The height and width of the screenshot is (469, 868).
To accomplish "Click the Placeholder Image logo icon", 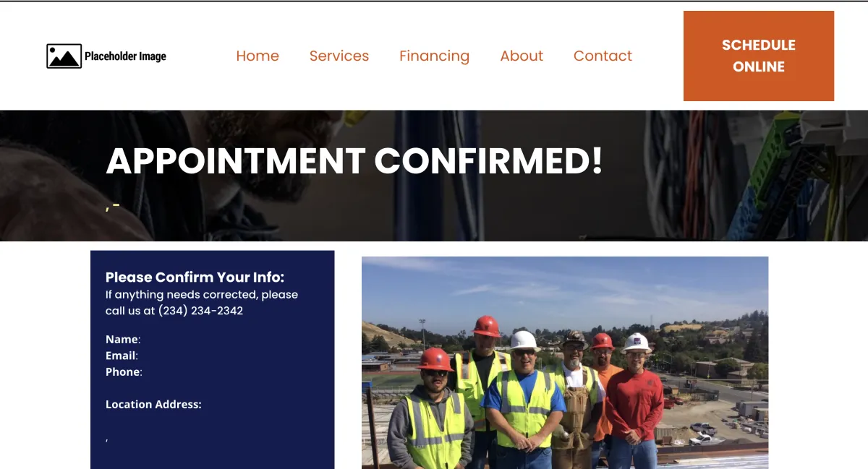I will [64, 56].
